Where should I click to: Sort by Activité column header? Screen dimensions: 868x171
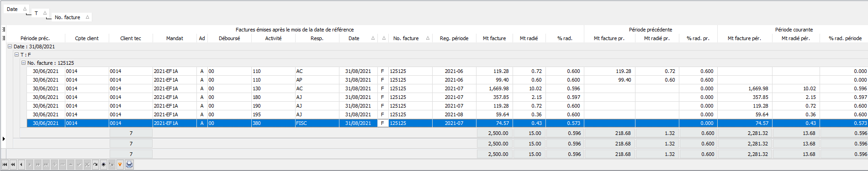tap(273, 38)
